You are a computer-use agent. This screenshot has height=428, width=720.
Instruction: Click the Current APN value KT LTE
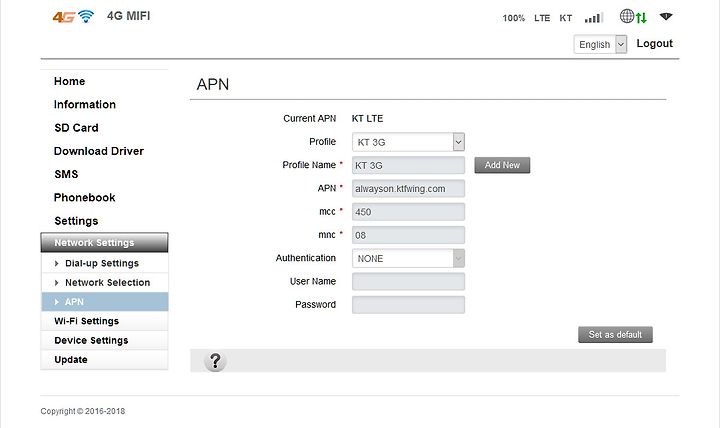click(x=367, y=118)
